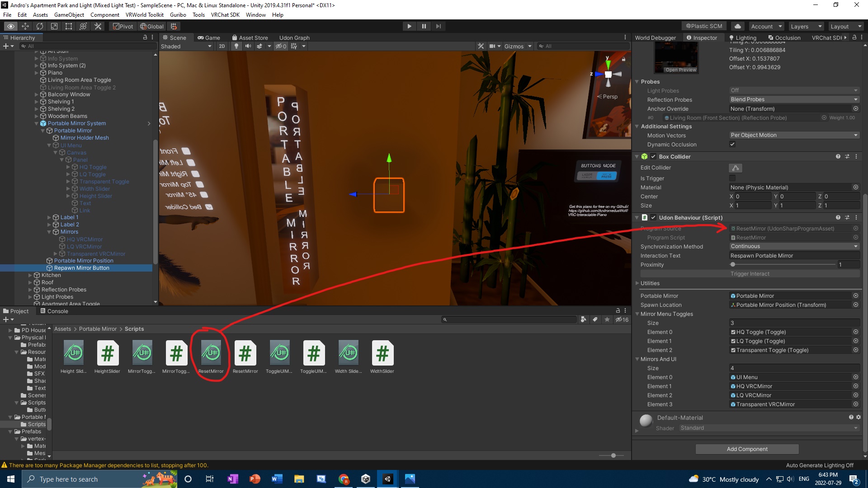The width and height of the screenshot is (868, 488).
Task: Click the Add Component button
Action: [746, 449]
